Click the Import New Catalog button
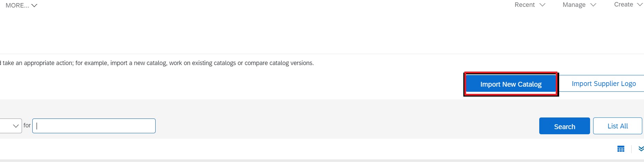644x162 pixels. (511, 84)
